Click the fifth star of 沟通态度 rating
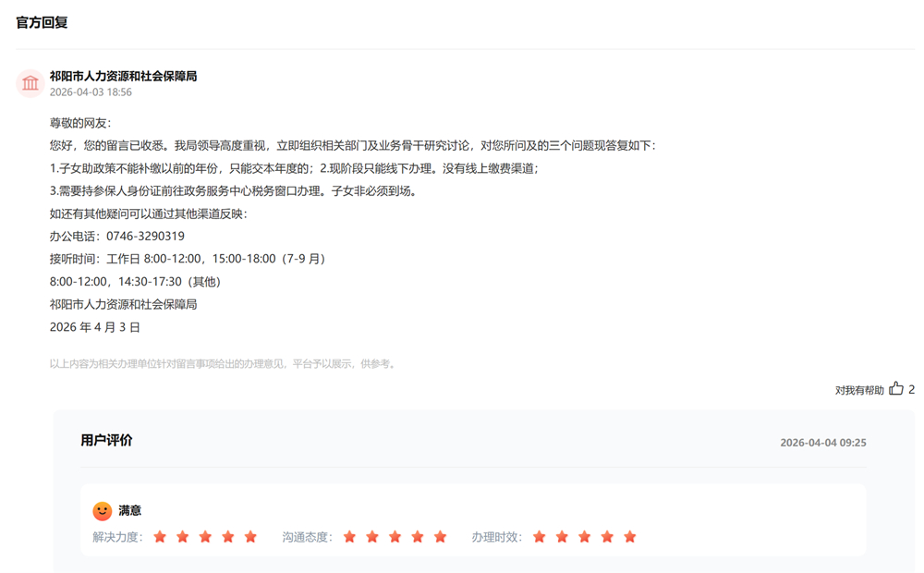This screenshot has height=573, width=924. [440, 536]
